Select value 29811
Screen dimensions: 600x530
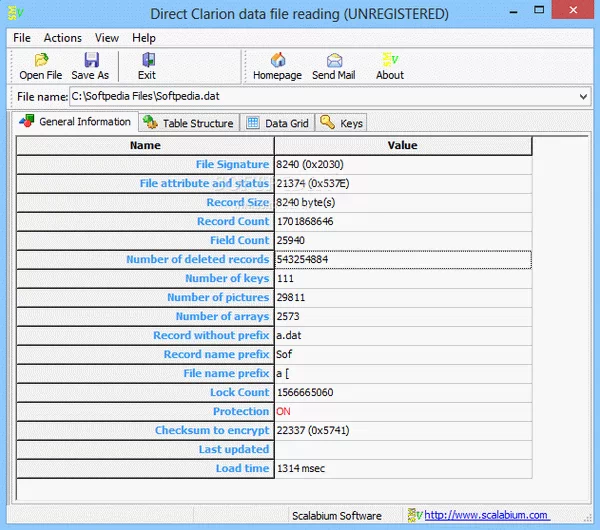(291, 297)
